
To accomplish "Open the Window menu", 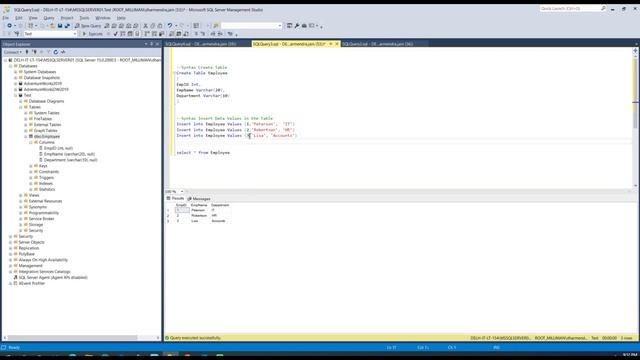I will tap(103, 18).
